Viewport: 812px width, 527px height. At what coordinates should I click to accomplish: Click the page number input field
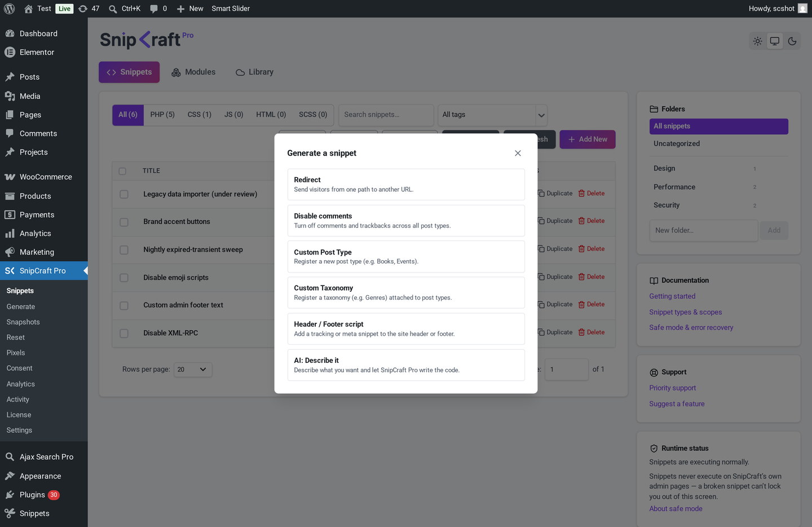coord(567,370)
